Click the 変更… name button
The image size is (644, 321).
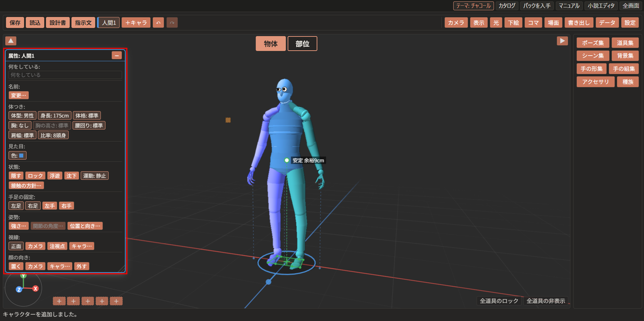[x=19, y=95]
